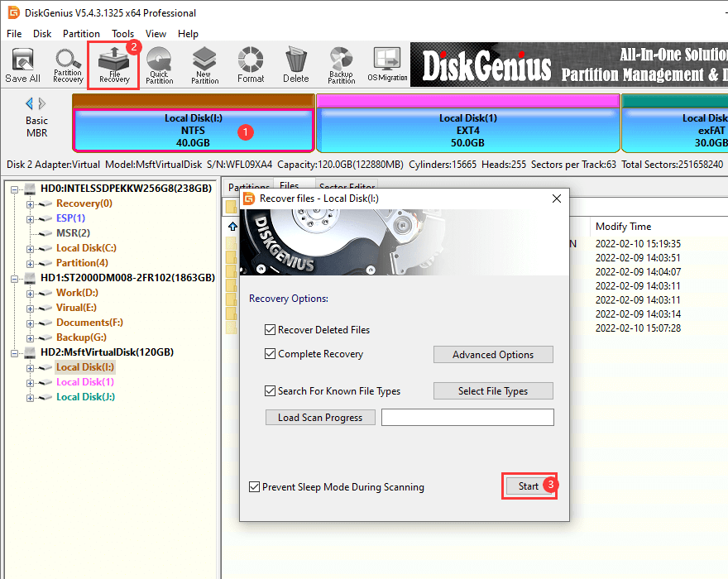The height and width of the screenshot is (579, 728).
Task: Launch the File Recovery tool
Action: pos(114,65)
